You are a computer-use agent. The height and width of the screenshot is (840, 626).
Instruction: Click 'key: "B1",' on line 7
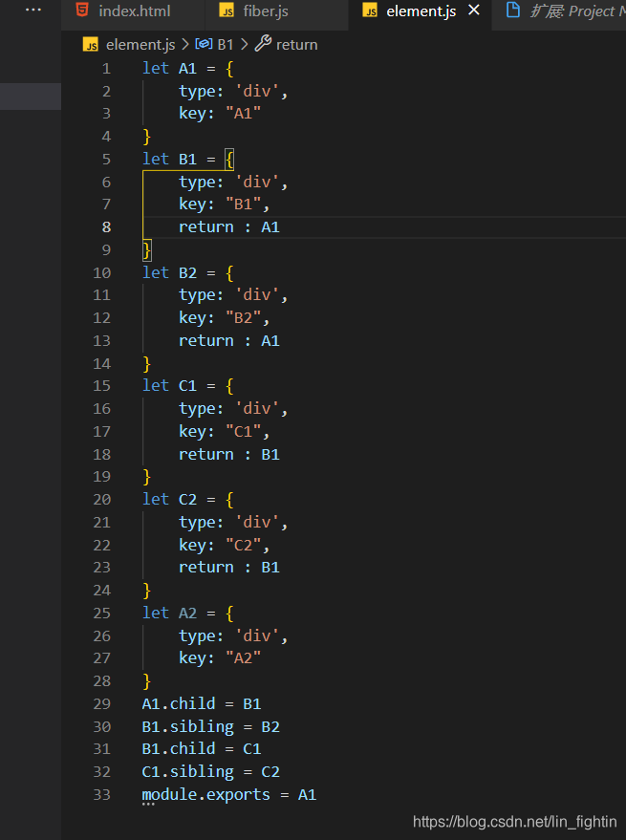224,205
